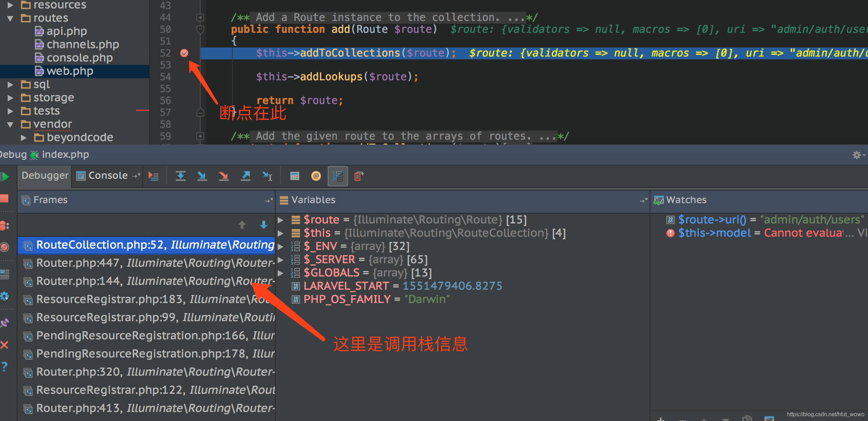Collapse the vendor folder
The image size is (868, 421).
[10, 124]
